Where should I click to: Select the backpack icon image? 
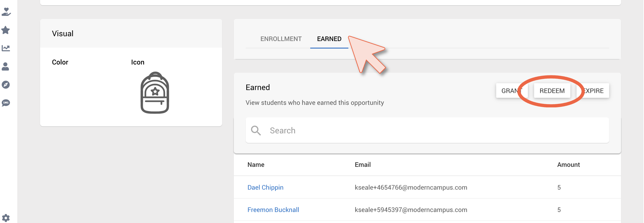(155, 93)
